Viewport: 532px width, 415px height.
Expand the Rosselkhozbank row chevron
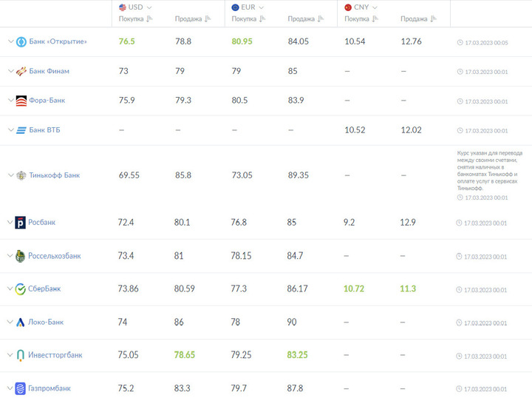(10, 255)
